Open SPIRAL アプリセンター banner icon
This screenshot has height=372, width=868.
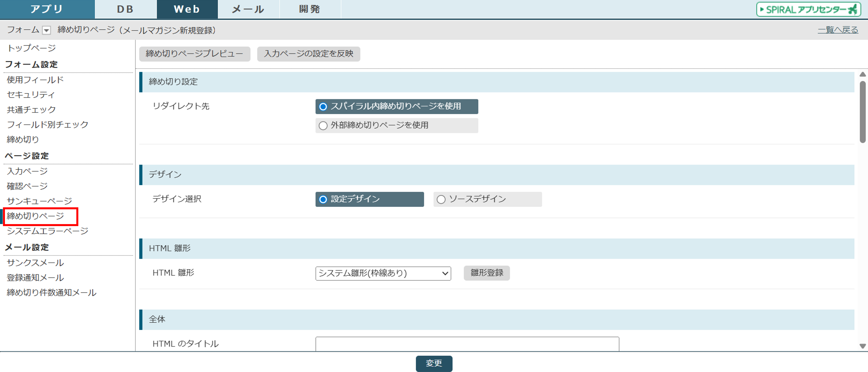point(808,9)
